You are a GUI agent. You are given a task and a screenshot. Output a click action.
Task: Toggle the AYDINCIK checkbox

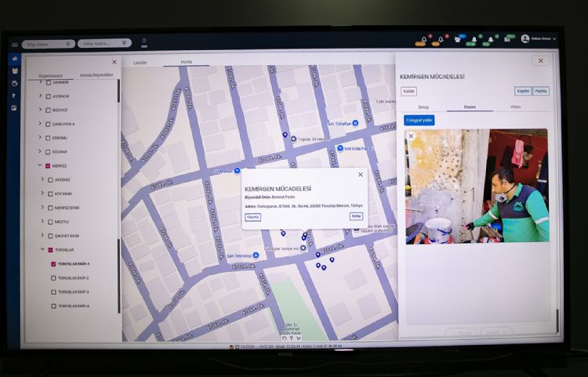(x=48, y=96)
